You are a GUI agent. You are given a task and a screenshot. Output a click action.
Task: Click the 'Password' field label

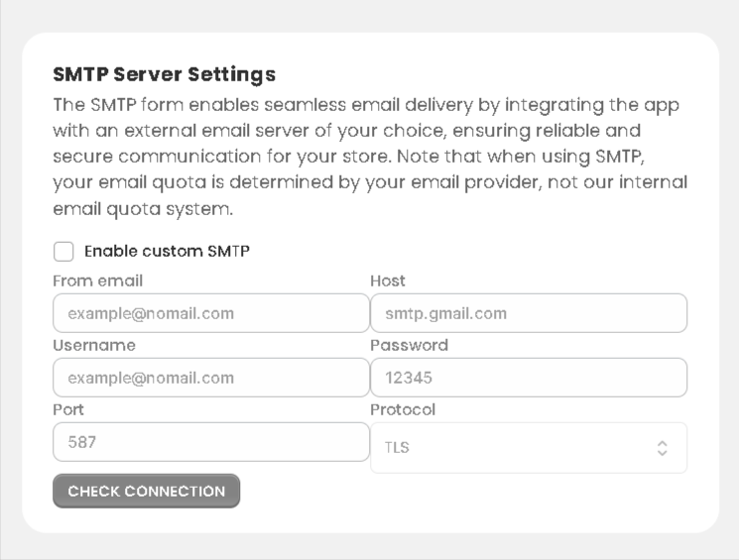409,346
